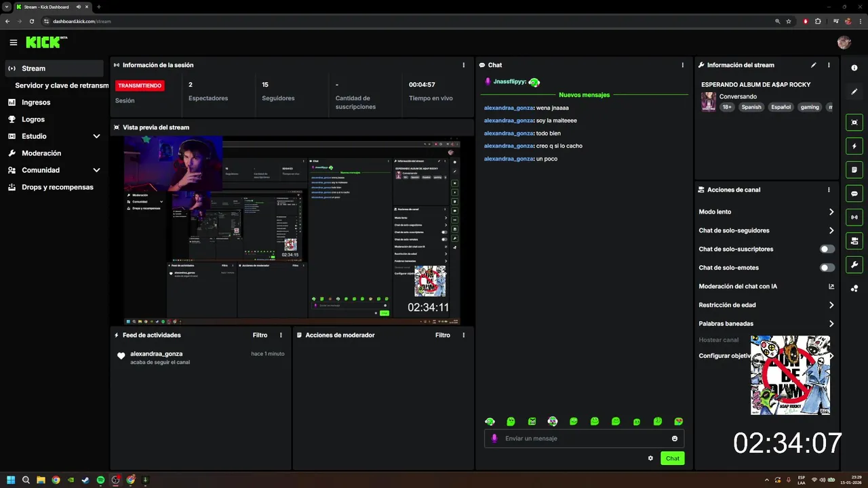
Task: Click the pencil icon in right rail
Action: 854,91
